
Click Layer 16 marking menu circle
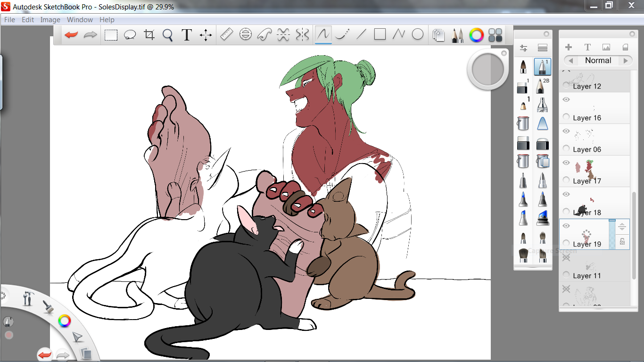click(566, 117)
